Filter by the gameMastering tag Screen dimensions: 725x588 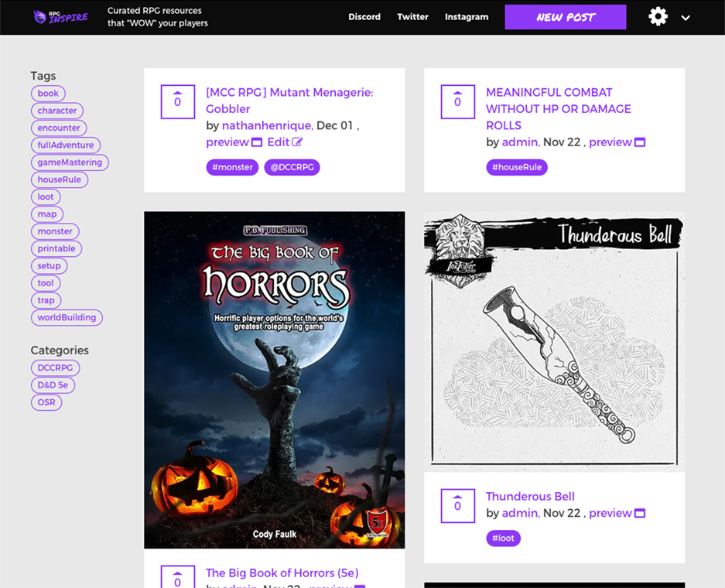click(70, 162)
